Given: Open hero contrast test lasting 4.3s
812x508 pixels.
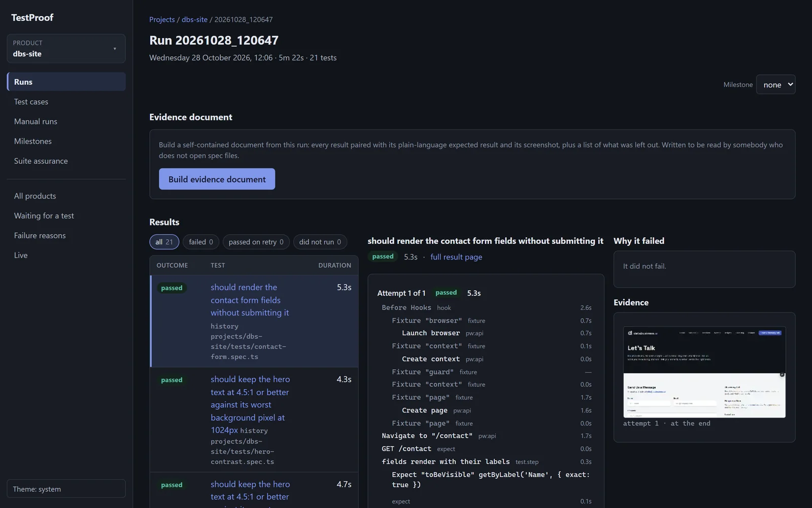Looking at the screenshot, I should pyautogui.click(x=250, y=404).
